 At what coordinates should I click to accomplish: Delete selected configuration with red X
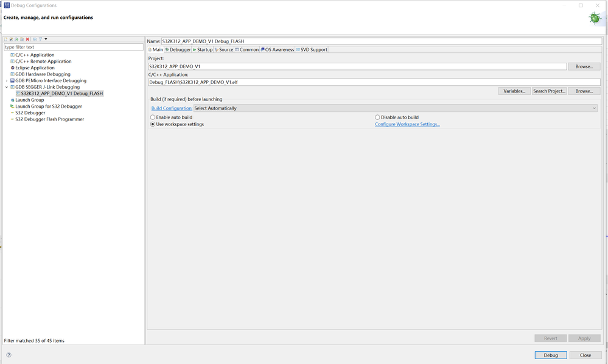[x=27, y=39]
